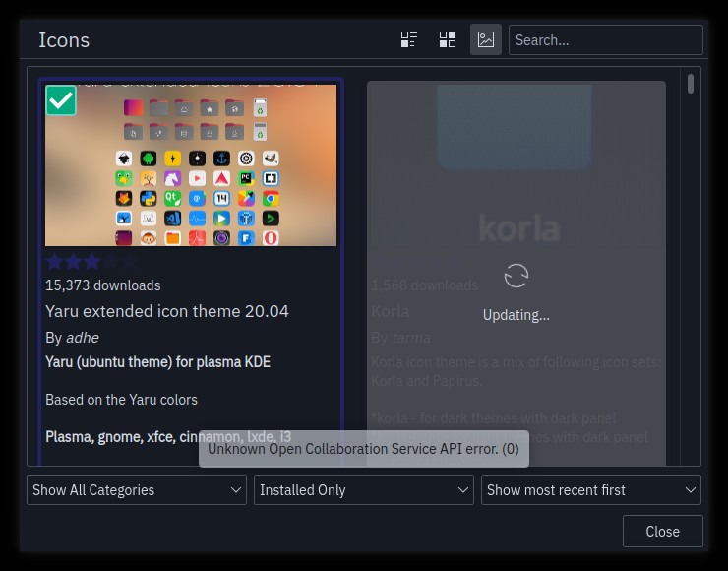This screenshot has width=728, height=571.
Task: Switch to the details list view mode
Action: point(409,39)
